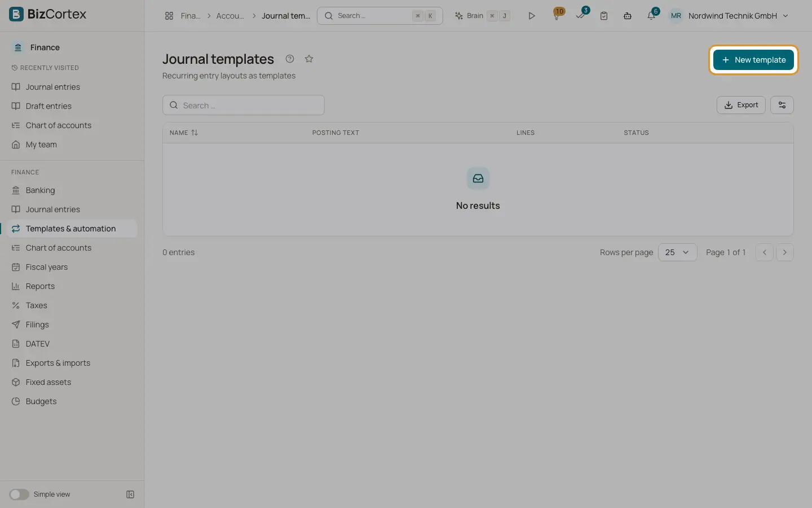Star Journal templates as favorite
The height and width of the screenshot is (508, 812).
[x=309, y=59]
